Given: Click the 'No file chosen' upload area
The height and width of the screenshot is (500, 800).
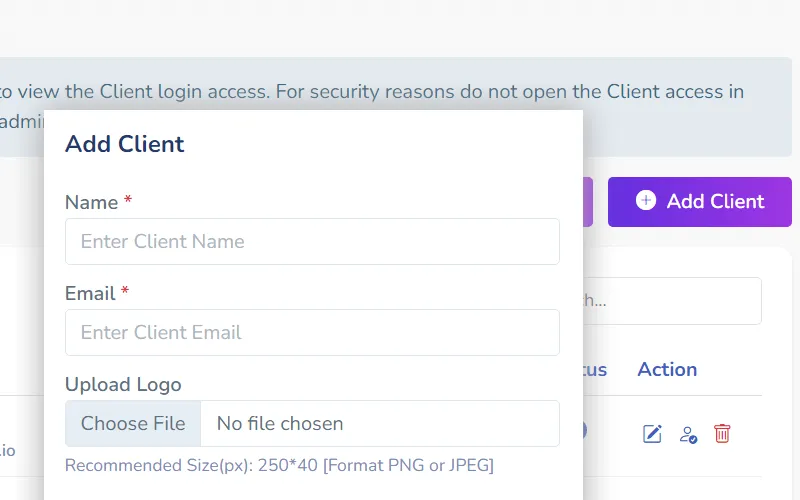Looking at the screenshot, I should (x=380, y=423).
